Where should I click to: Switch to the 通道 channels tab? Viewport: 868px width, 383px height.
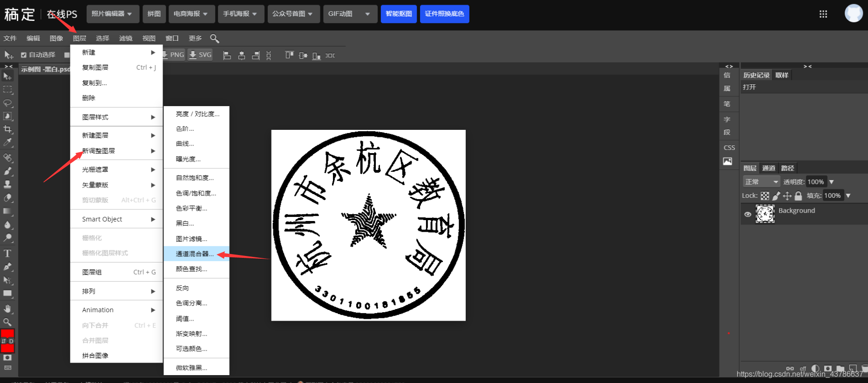pos(768,168)
